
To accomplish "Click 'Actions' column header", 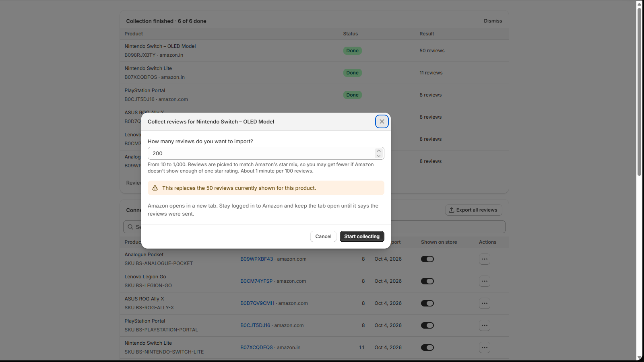I will 487,242.
